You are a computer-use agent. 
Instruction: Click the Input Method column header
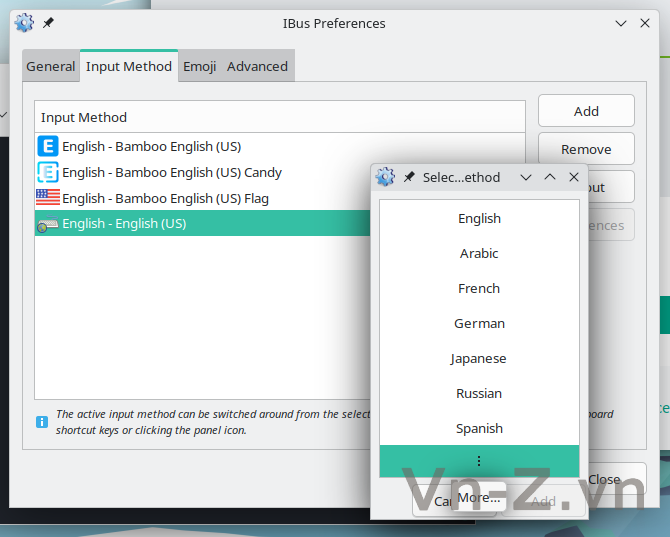(280, 117)
